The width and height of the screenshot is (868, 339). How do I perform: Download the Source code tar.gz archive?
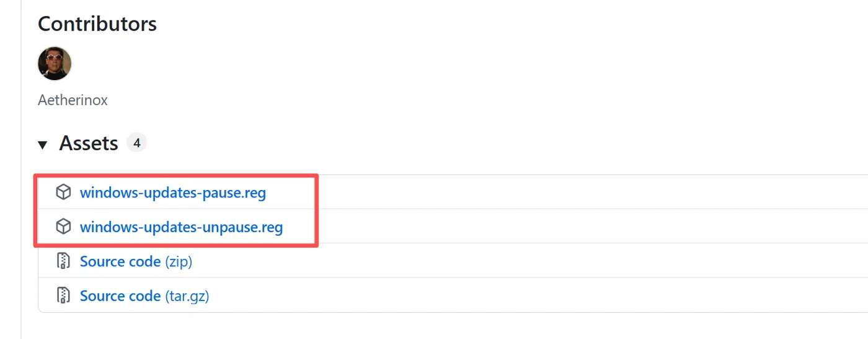[120, 296]
